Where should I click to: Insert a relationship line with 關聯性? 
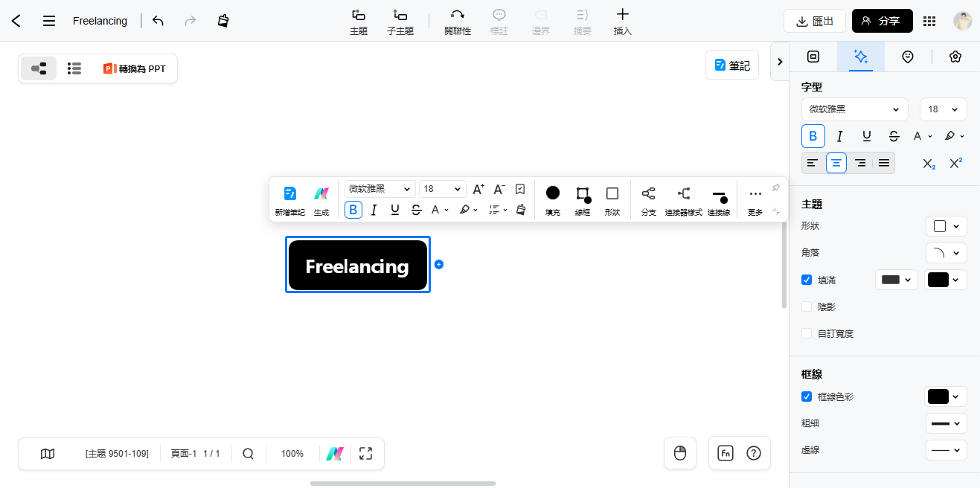(x=458, y=22)
